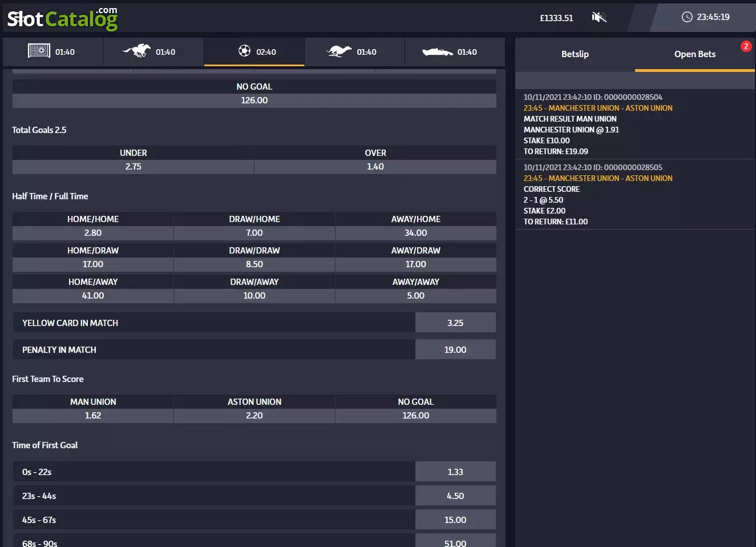Click the Time of First Goal heading
The width and height of the screenshot is (756, 547).
tap(45, 445)
